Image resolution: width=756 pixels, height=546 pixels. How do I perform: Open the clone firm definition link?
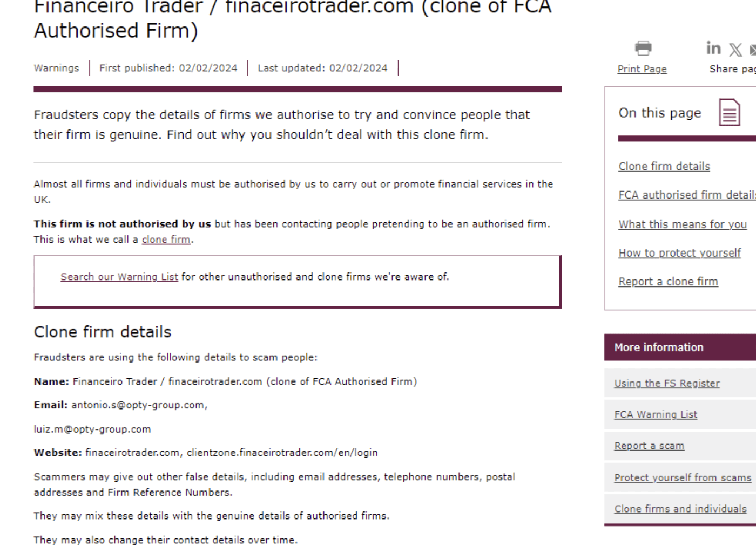coord(166,240)
